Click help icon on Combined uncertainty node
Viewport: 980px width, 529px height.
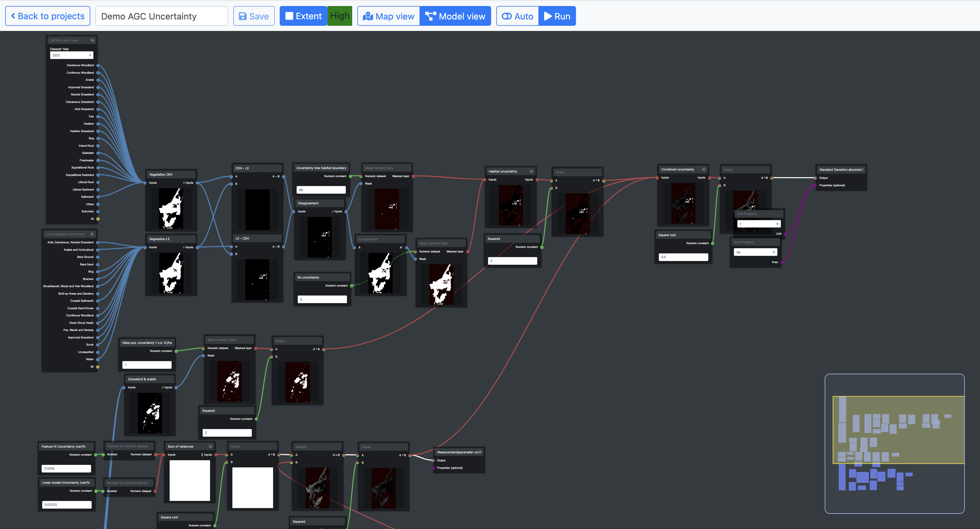703,169
